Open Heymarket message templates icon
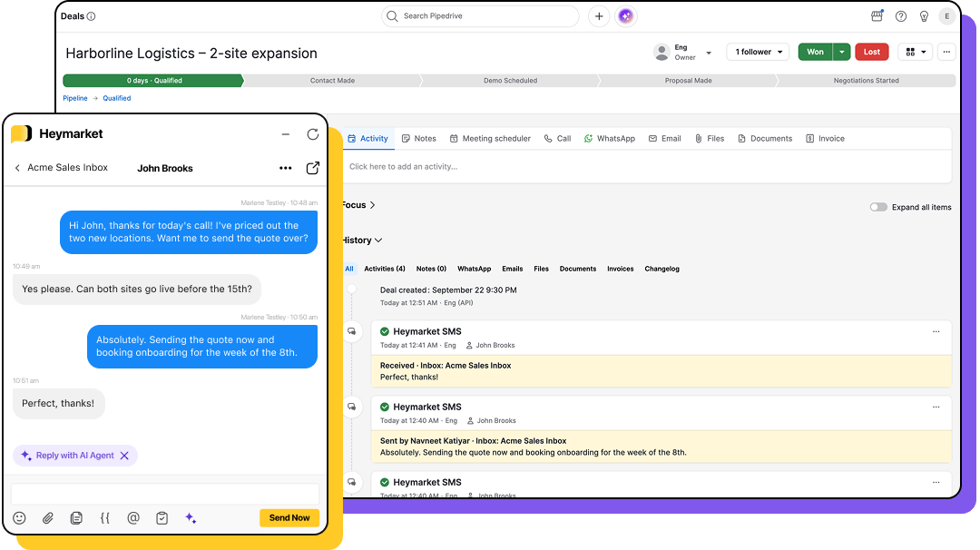 coord(76,518)
